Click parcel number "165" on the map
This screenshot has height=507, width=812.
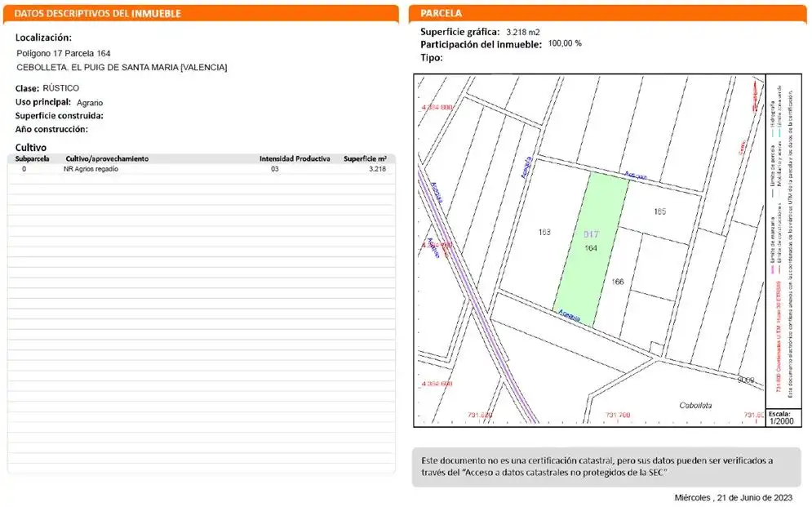point(659,211)
